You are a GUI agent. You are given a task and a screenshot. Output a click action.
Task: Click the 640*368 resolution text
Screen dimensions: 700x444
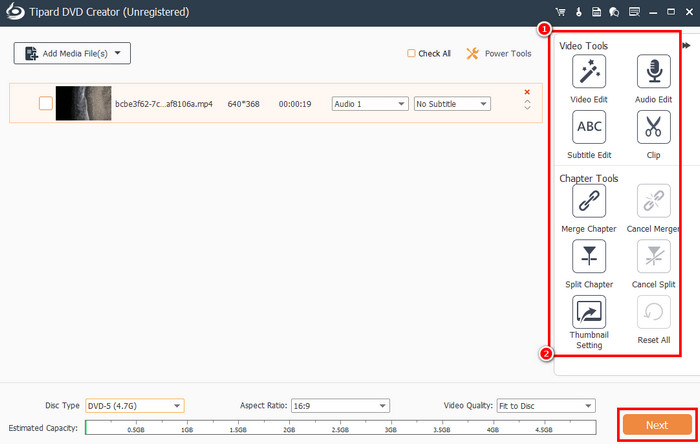click(x=243, y=104)
